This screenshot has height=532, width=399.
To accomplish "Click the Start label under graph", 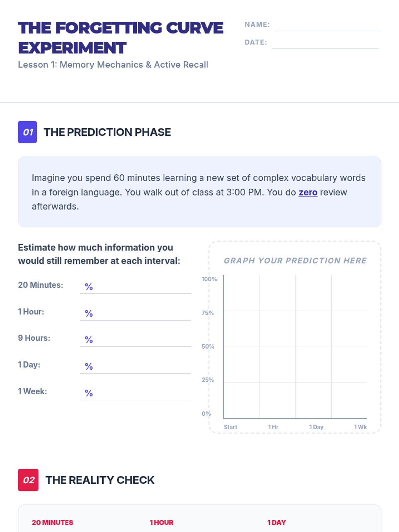I will [230, 427].
